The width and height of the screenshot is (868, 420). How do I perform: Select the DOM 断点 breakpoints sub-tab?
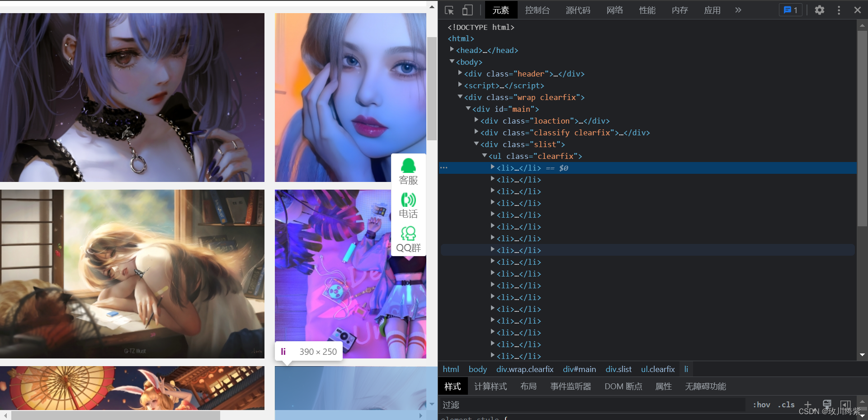pyautogui.click(x=623, y=387)
